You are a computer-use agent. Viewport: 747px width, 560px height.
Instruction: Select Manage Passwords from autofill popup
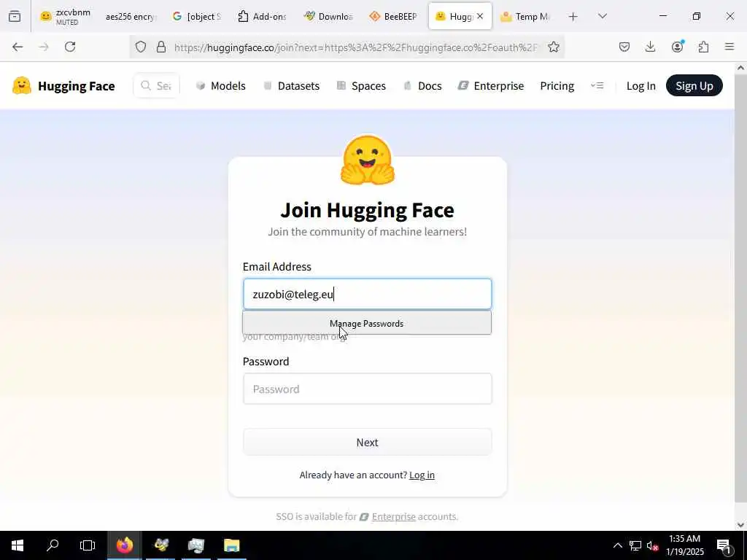367,323
